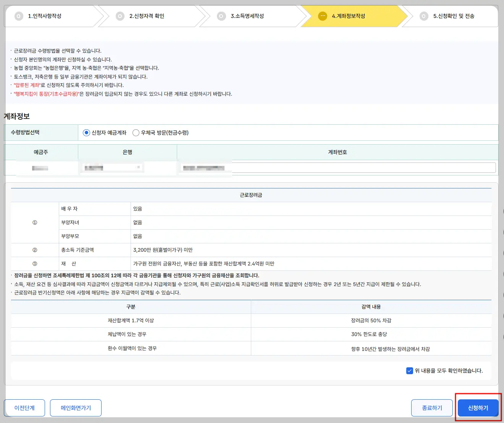This screenshot has width=504, height=423.
Task: Open the 은행 bank selection dropdown
Action: tap(112, 167)
